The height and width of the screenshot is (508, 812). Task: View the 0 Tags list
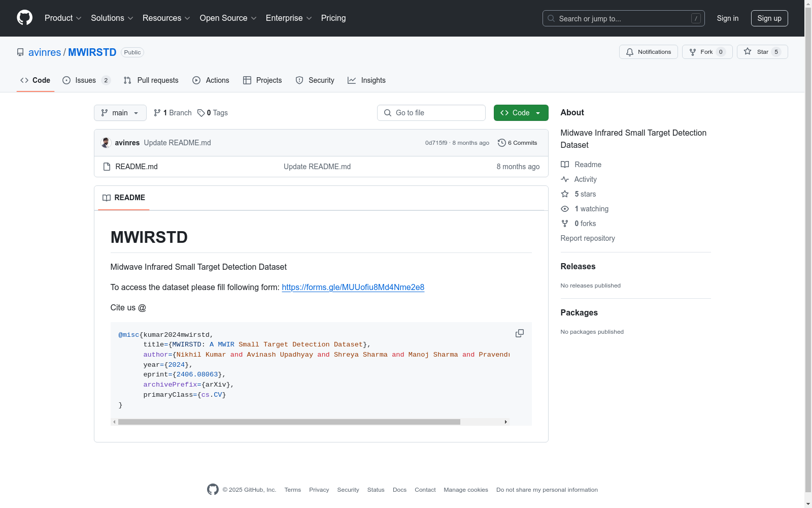tap(213, 113)
